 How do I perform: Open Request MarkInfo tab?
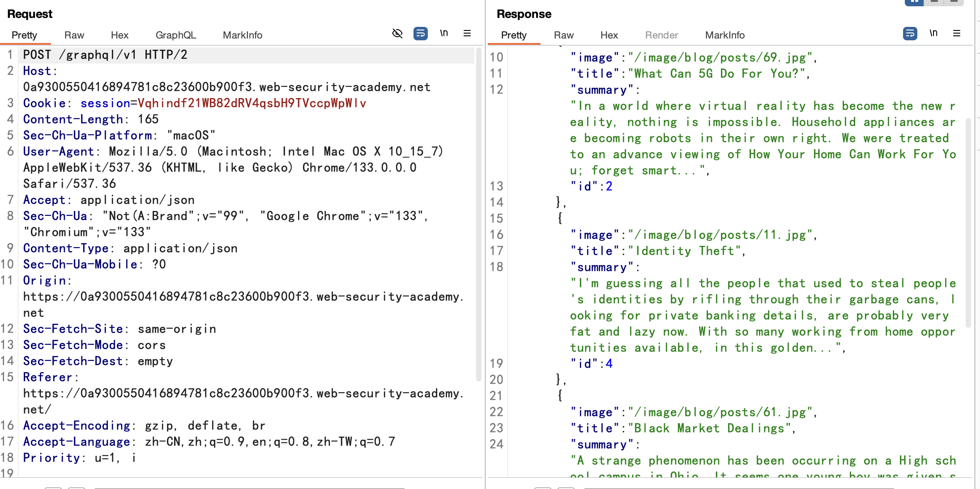pos(242,35)
